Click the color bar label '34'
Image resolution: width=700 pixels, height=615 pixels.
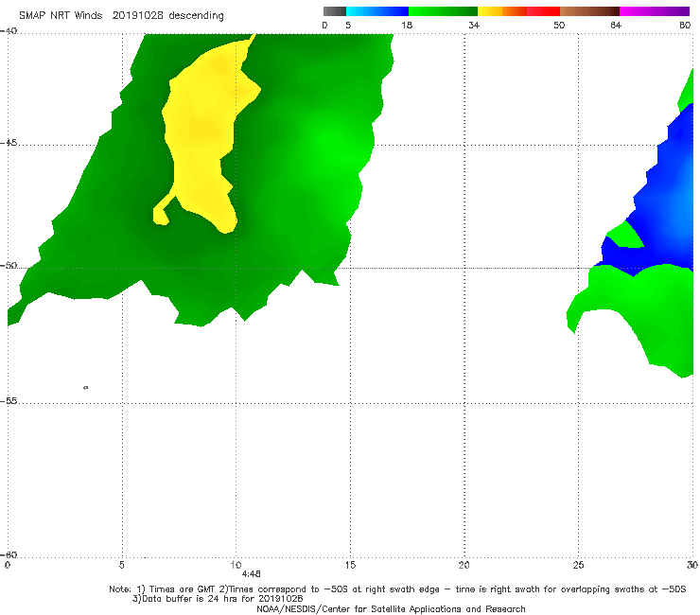click(x=474, y=25)
